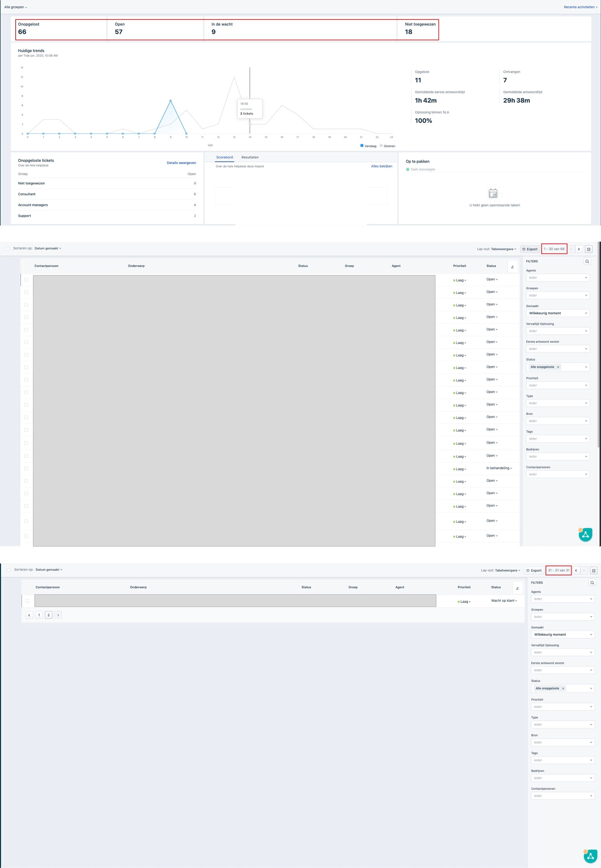The height and width of the screenshot is (868, 601).
Task: Click the search icon beside FILTERS in 31-ticket view
Action: [592, 583]
